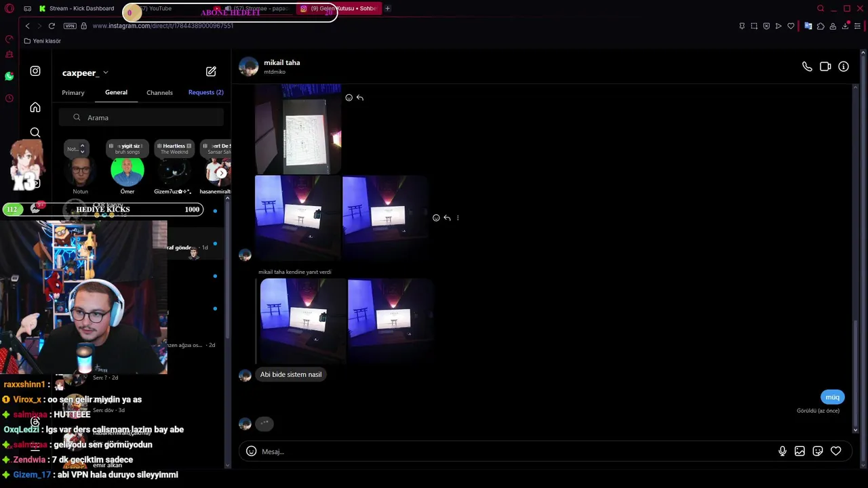Open browser downloads icon

[x=845, y=26]
